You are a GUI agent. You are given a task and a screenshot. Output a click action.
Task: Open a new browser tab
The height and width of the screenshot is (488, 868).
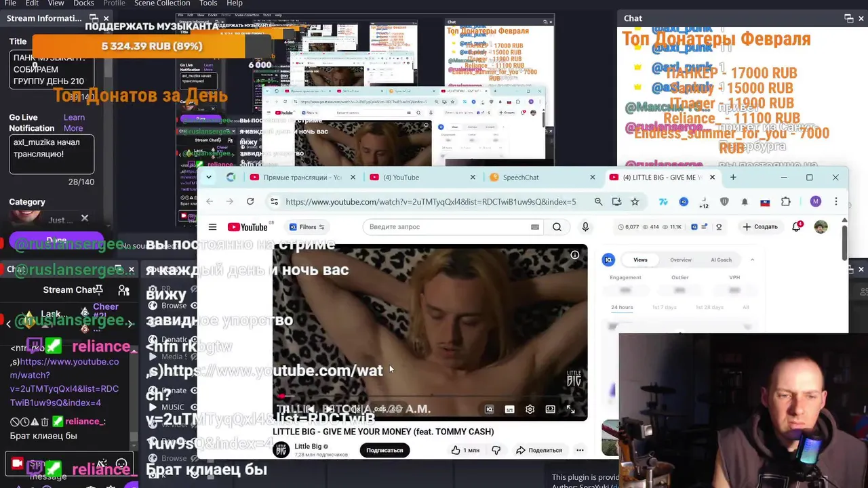(733, 177)
